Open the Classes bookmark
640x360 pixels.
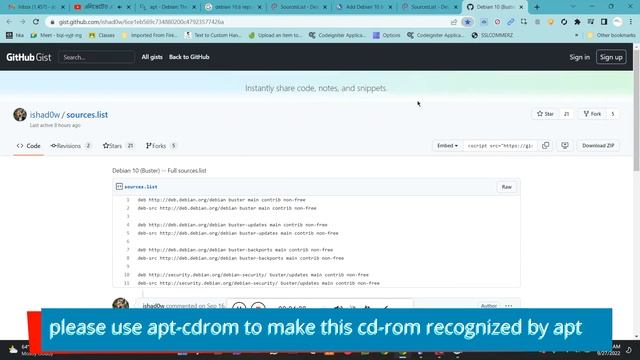click(x=102, y=36)
